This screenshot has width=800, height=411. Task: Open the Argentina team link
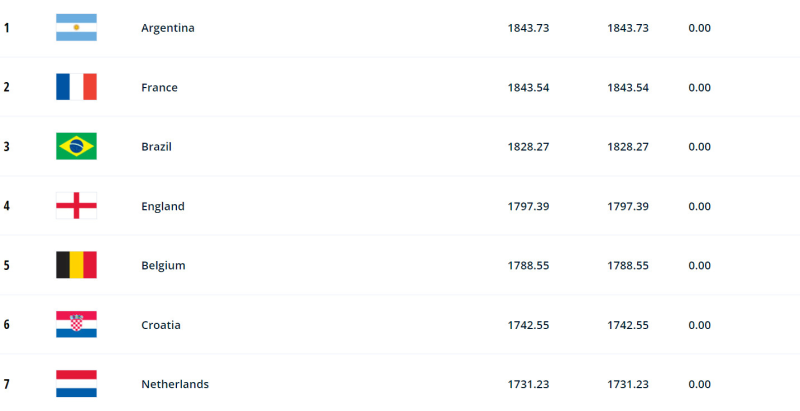point(168,28)
